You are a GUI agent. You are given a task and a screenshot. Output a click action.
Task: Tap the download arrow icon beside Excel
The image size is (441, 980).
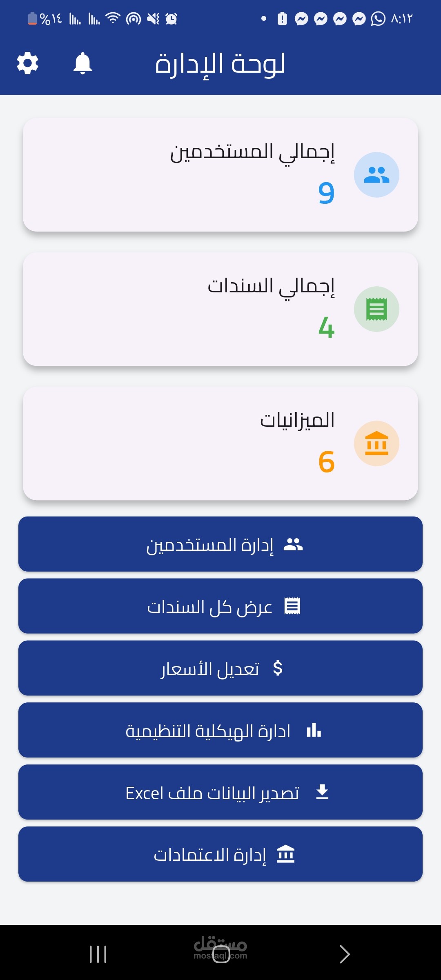pos(323,792)
